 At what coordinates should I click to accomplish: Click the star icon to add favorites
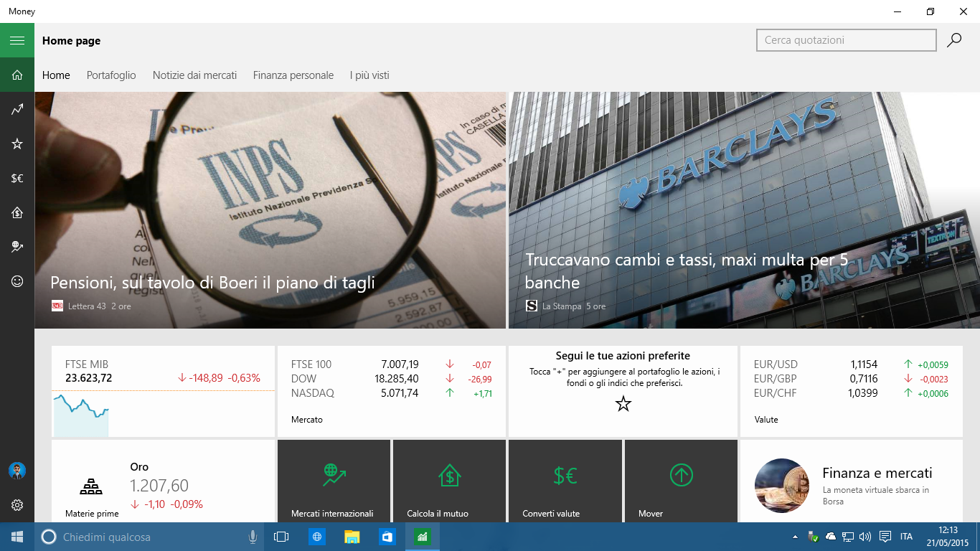(x=623, y=404)
